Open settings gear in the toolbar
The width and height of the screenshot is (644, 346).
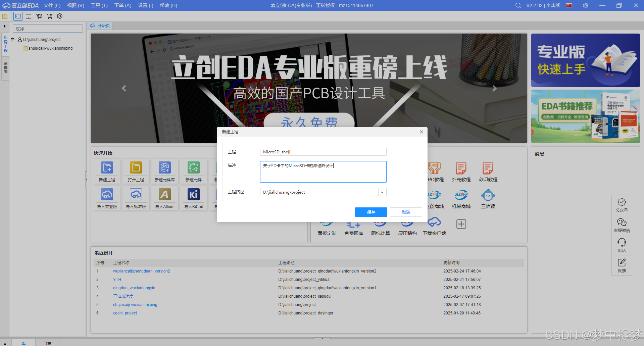click(60, 16)
